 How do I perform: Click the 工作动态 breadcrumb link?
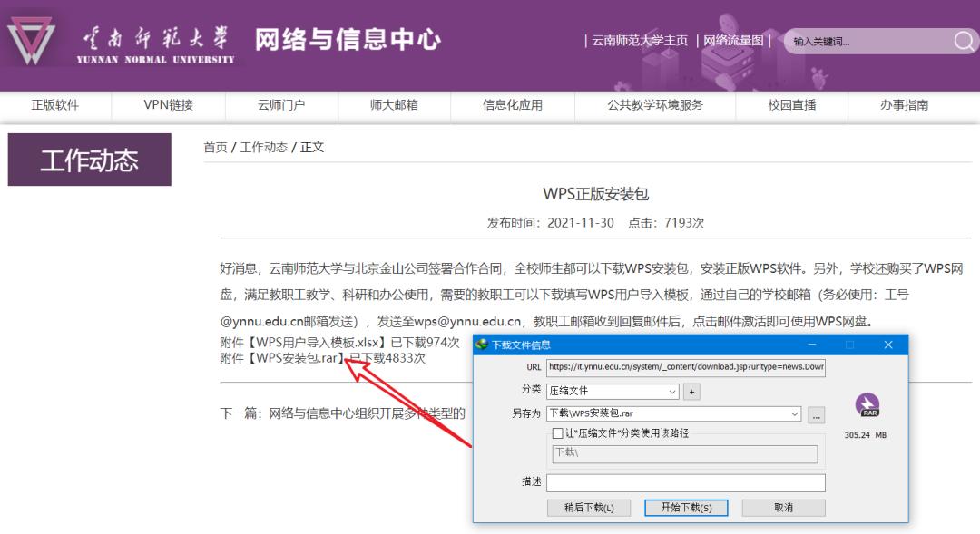(x=264, y=148)
